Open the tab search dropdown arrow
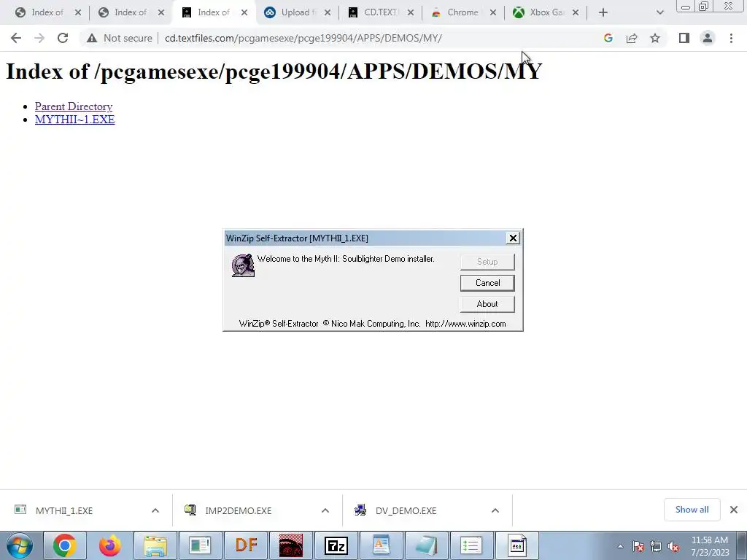Viewport: 747px width, 560px height. point(659,12)
